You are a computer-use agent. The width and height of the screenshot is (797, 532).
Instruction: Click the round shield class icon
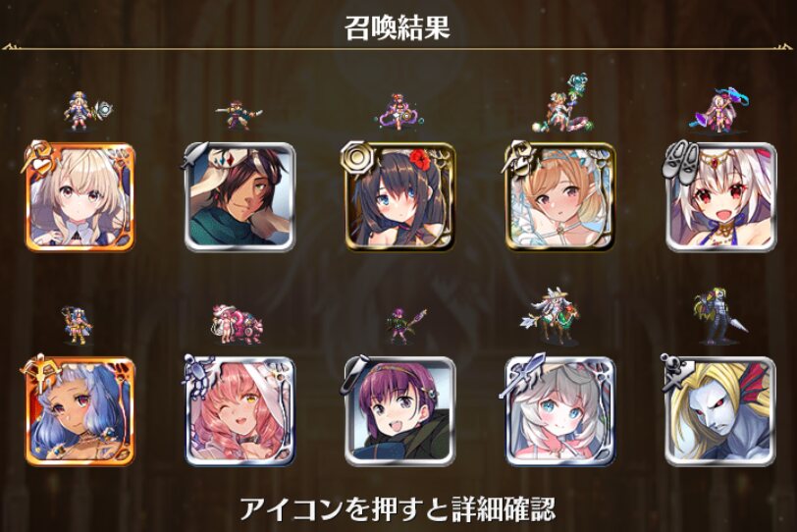tap(357, 157)
